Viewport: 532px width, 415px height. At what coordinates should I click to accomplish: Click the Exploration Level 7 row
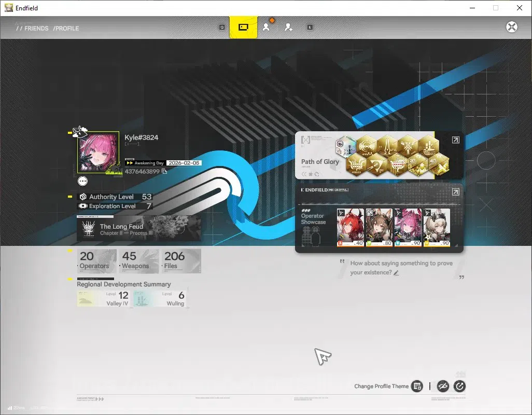click(x=115, y=206)
